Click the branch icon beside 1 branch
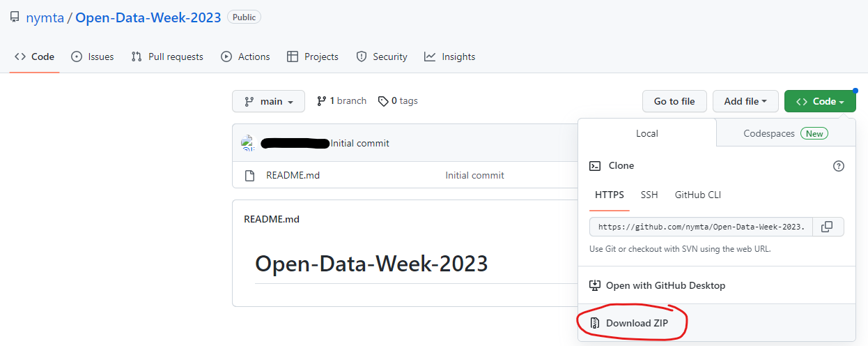Viewport: 868px width, 346px height. pyautogui.click(x=322, y=101)
